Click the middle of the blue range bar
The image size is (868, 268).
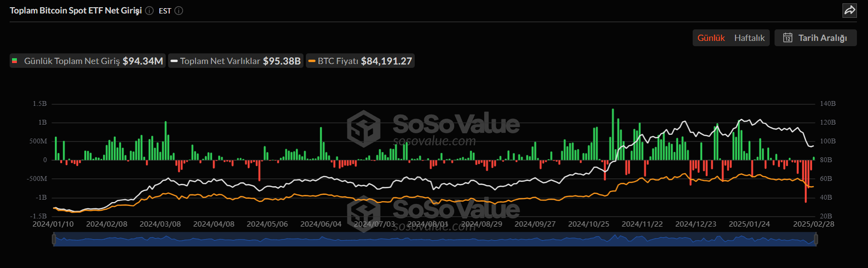pos(434,239)
